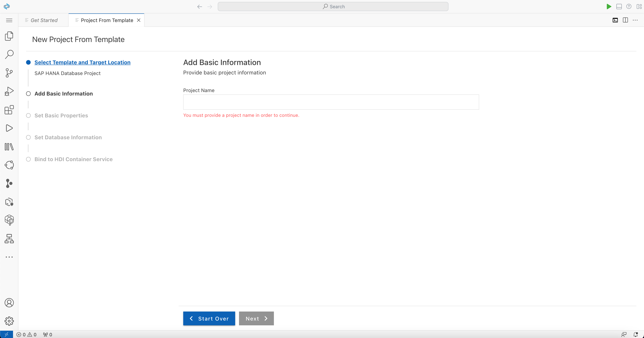The width and height of the screenshot is (644, 338).
Task: Click the top Search command bar
Action: coord(333,7)
